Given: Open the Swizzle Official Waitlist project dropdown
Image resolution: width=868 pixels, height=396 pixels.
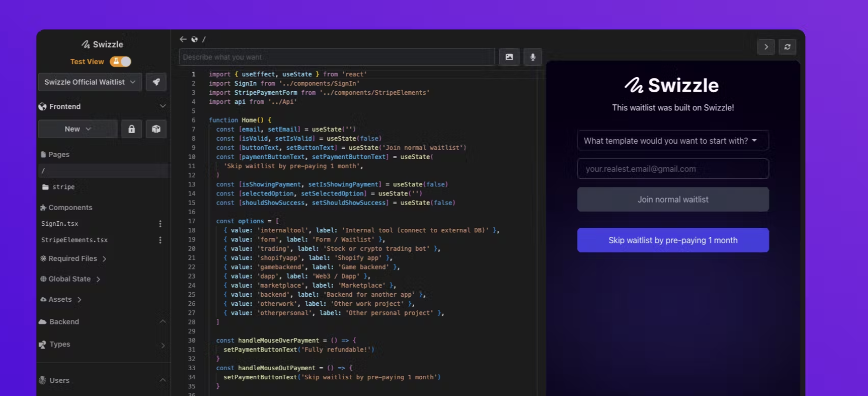Looking at the screenshot, I should coord(90,82).
